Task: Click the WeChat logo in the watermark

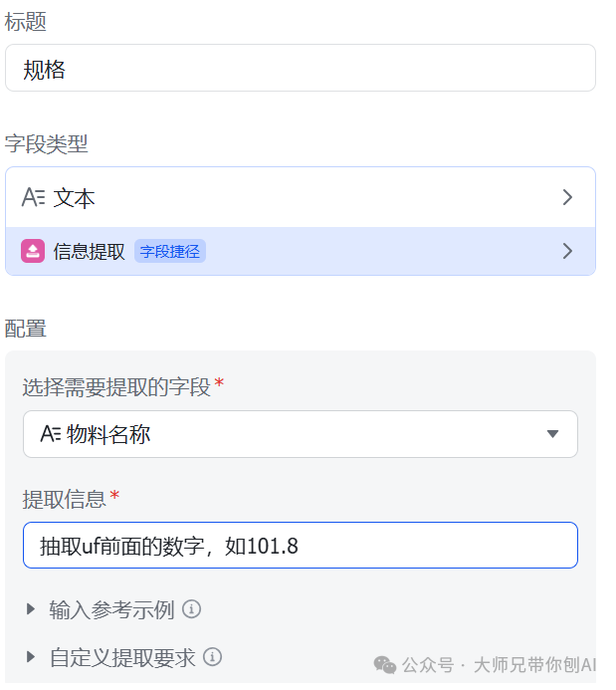Action: 385,664
